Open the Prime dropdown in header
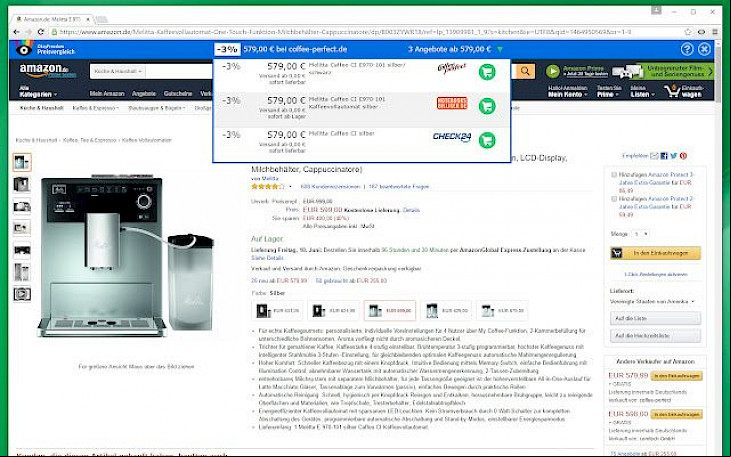 [x=608, y=91]
